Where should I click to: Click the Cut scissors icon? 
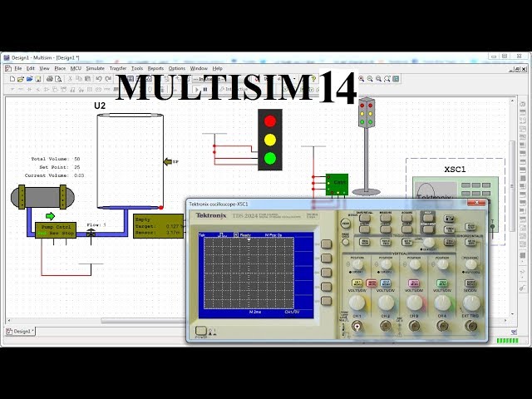[x=70, y=79]
